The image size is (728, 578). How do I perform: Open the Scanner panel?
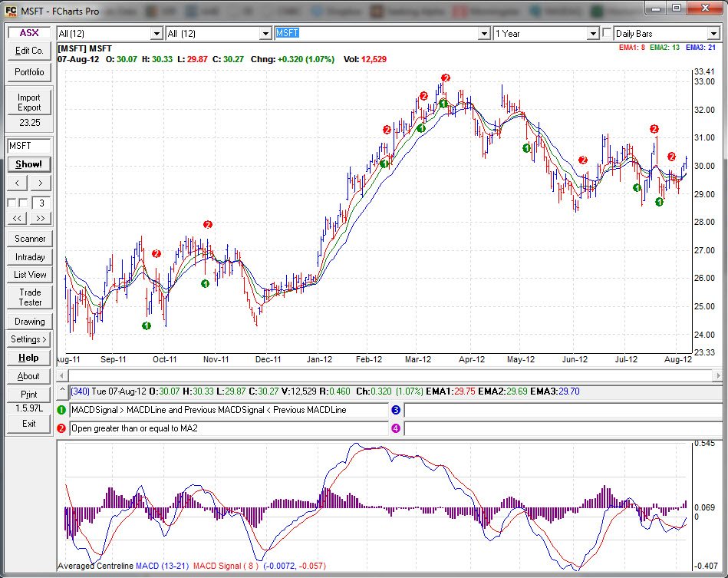pyautogui.click(x=29, y=239)
